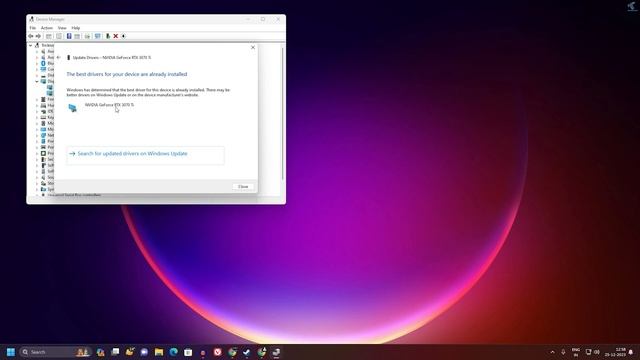This screenshot has width=640, height=360.
Task: Expand the Bluetooth category
Action: pos(37,63)
